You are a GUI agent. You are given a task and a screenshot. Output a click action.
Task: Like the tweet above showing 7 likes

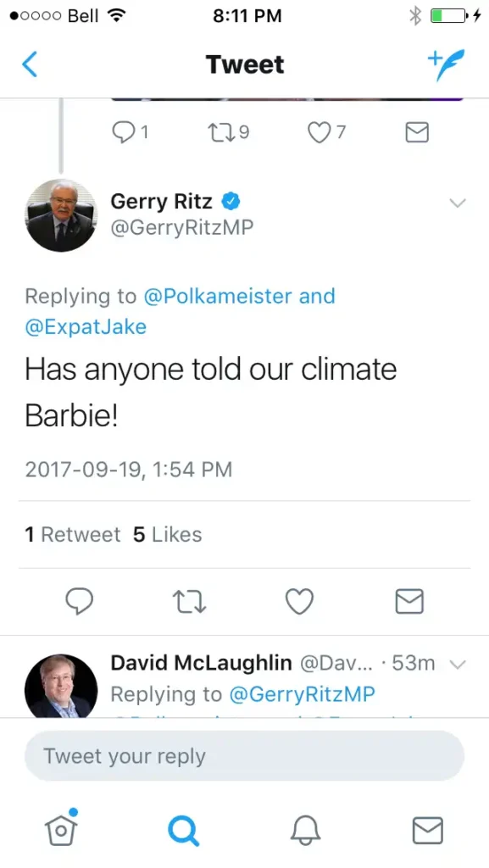coord(320,132)
